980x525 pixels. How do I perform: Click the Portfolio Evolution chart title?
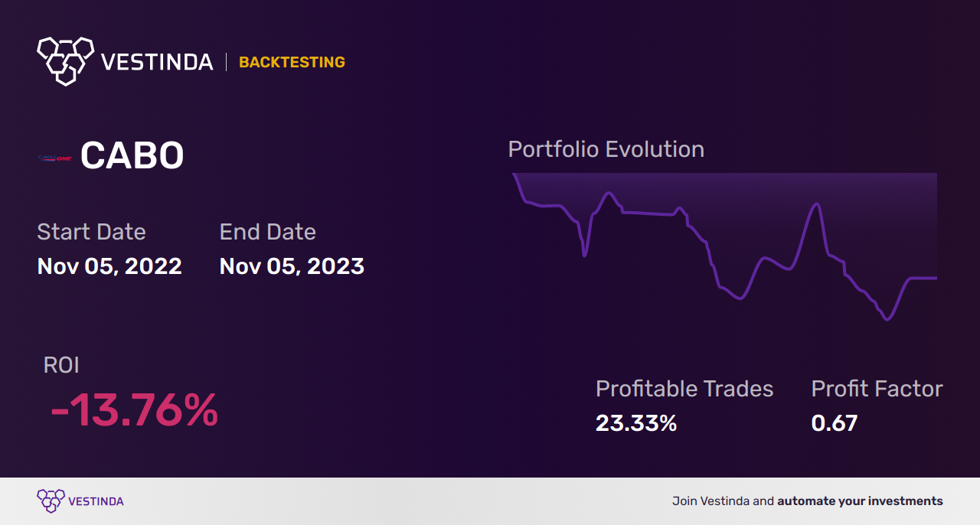tap(606, 149)
